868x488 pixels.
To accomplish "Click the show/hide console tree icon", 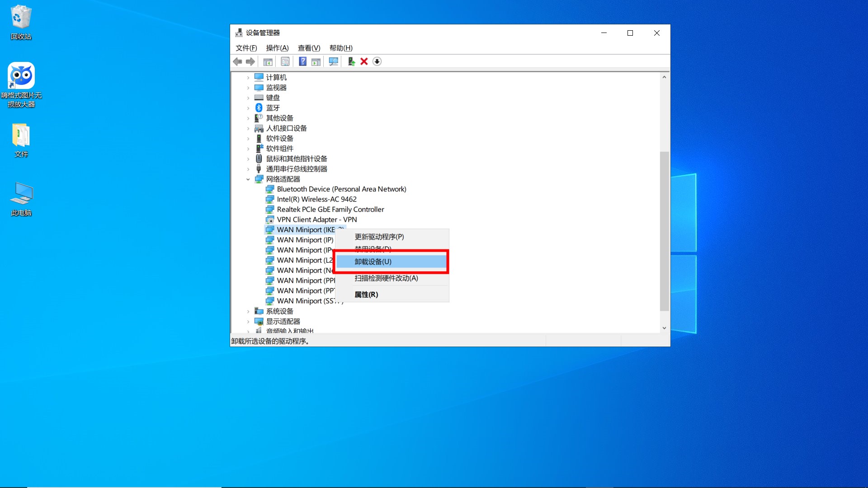I will 268,61.
